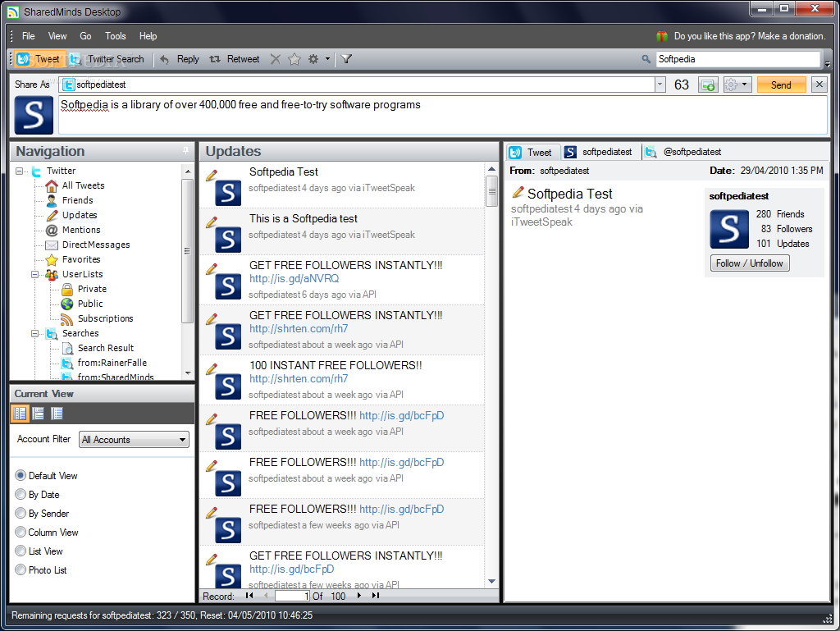Click into the tweet text box

click(442, 115)
